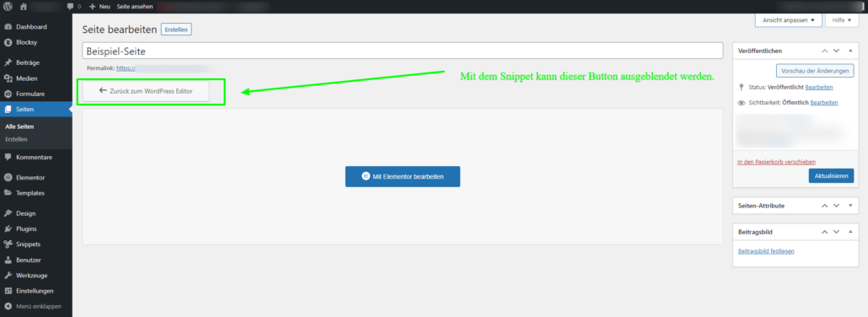The width and height of the screenshot is (868, 317).
Task: Click the Werkzeuge wrench icon
Action: click(x=8, y=275)
